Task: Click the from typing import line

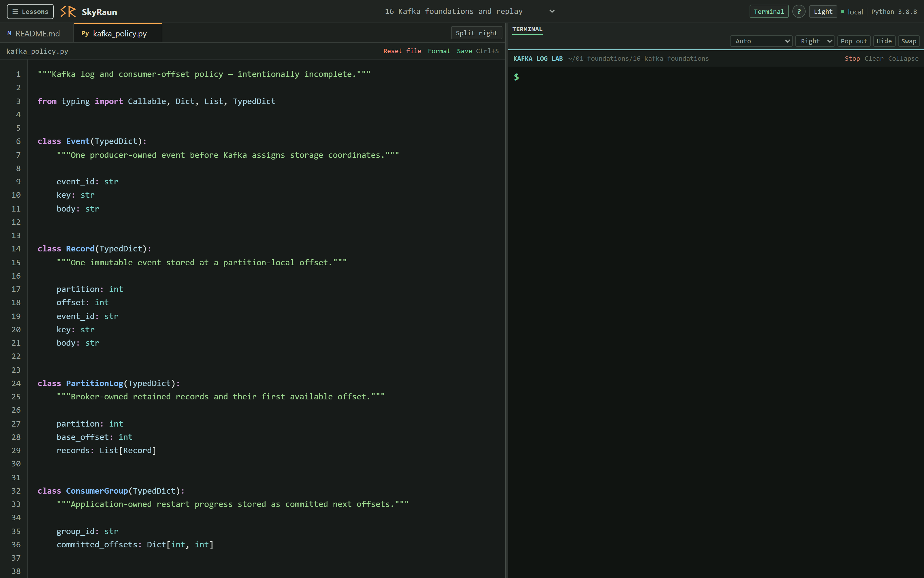Action: click(156, 101)
